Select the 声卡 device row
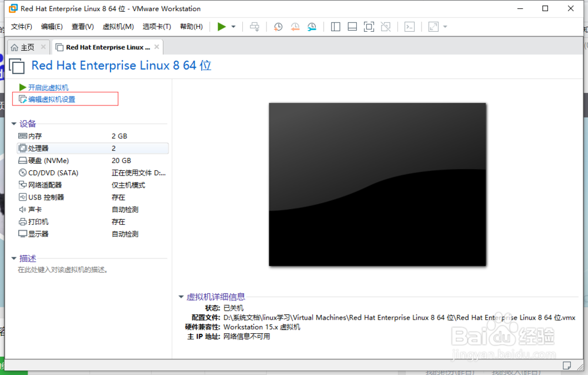 click(x=93, y=210)
